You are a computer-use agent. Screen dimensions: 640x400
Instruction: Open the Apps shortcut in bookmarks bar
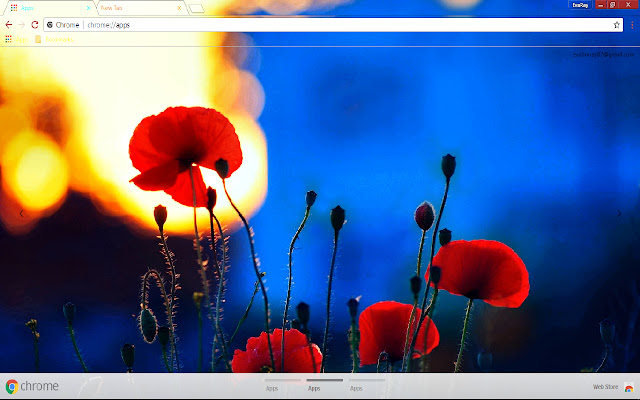coord(17,39)
